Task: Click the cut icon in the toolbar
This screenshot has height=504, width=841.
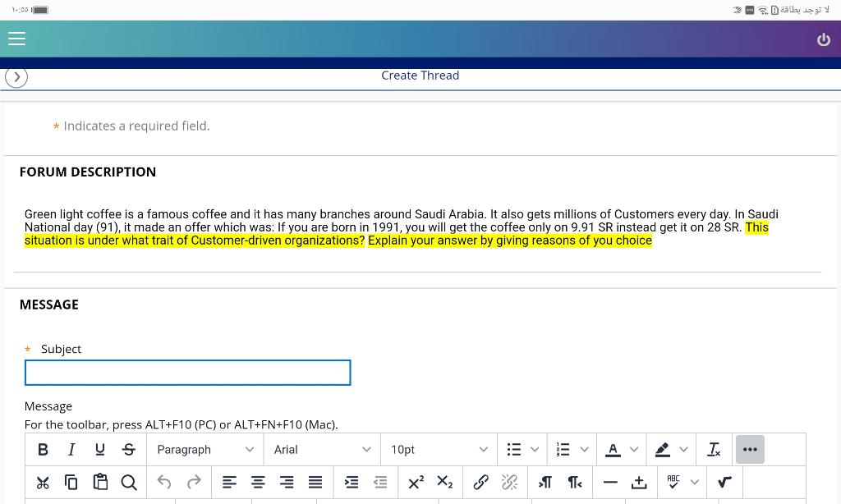Action: (x=43, y=482)
